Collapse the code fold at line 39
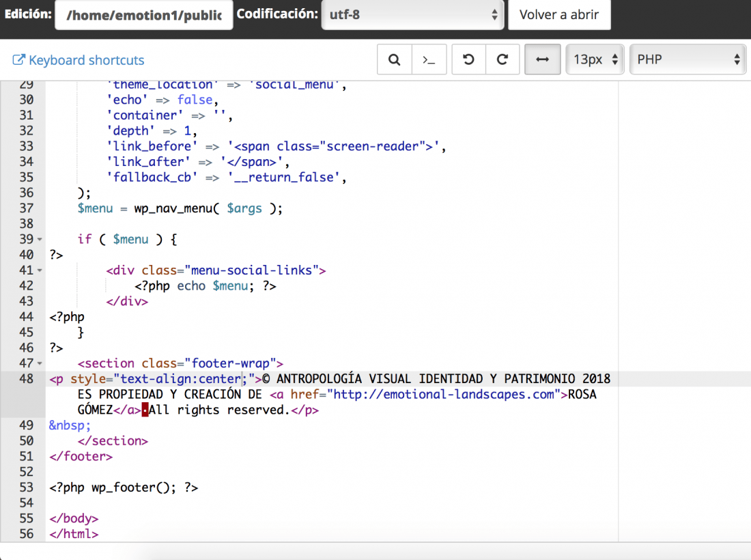Viewport: 751px width, 560px height. tap(40, 239)
